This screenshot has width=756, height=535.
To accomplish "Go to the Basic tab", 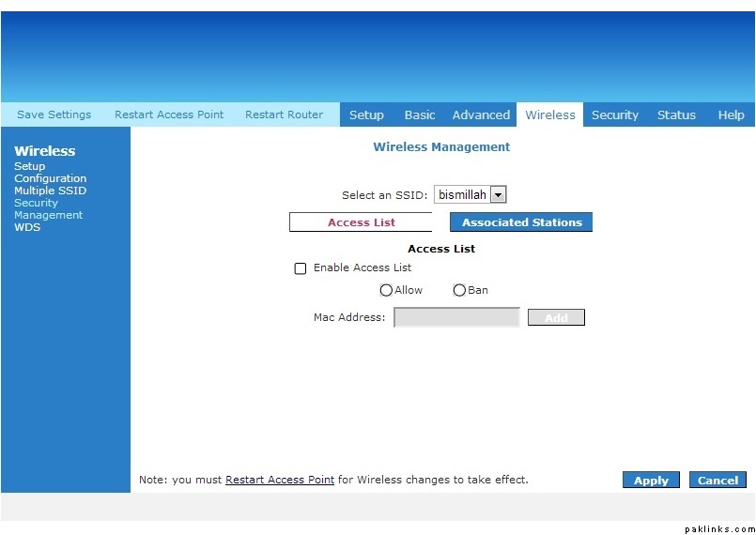I will coord(420,115).
